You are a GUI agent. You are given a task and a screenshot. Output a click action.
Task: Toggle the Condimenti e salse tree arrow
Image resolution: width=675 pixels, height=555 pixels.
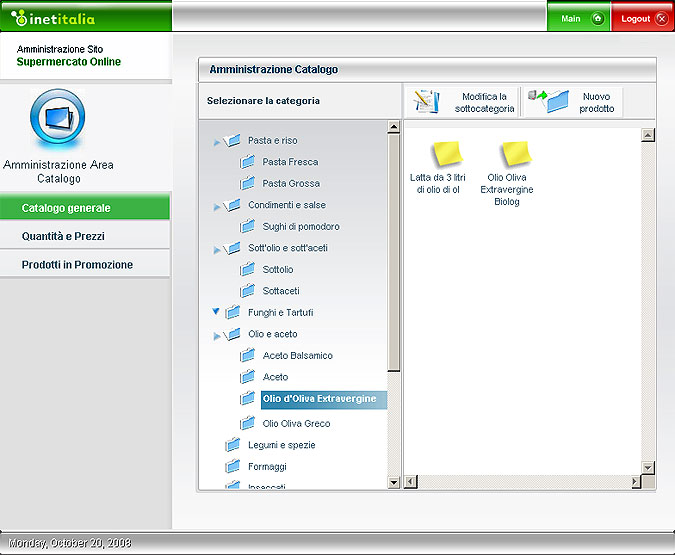coord(217,206)
